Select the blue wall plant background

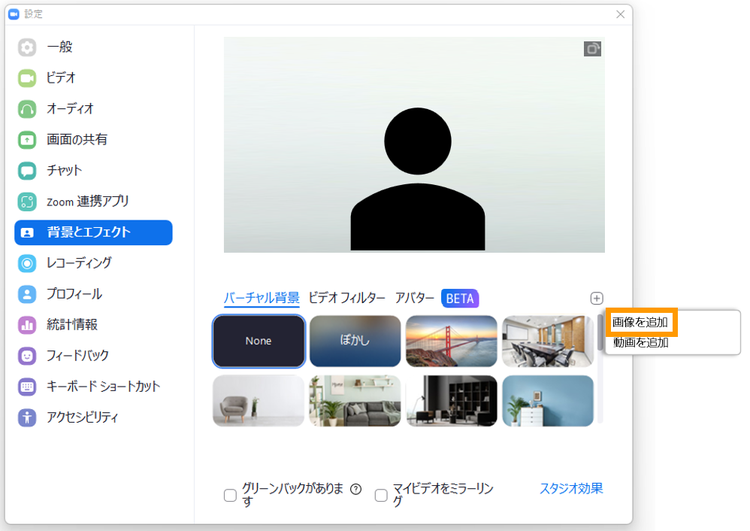click(548, 401)
